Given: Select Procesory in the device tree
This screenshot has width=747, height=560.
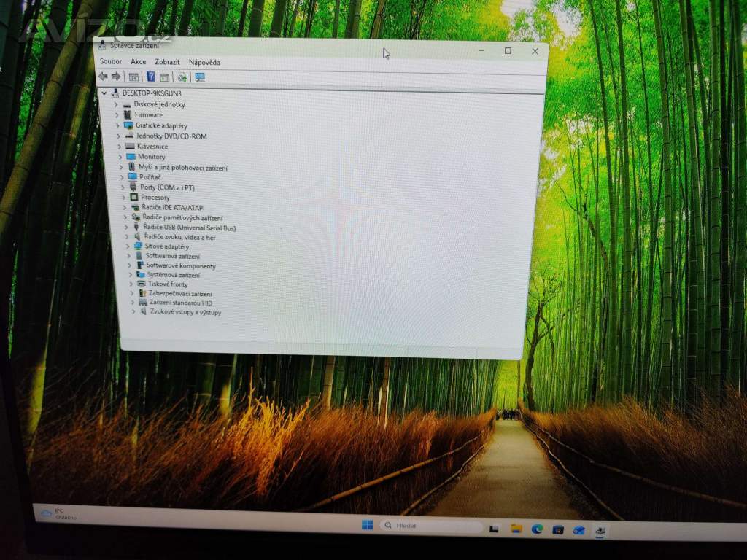Looking at the screenshot, I should pos(155,198).
